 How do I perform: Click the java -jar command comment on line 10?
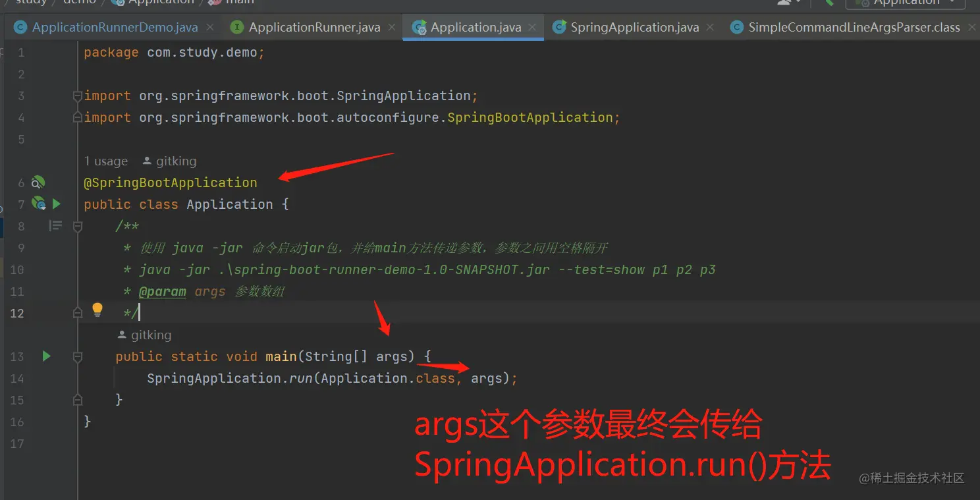(x=427, y=269)
